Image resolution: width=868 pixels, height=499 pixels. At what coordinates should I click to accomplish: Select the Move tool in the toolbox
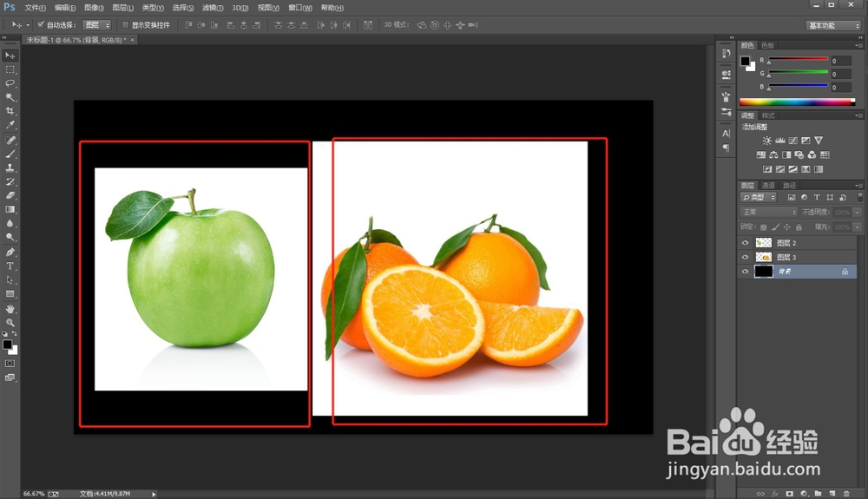pyautogui.click(x=10, y=56)
